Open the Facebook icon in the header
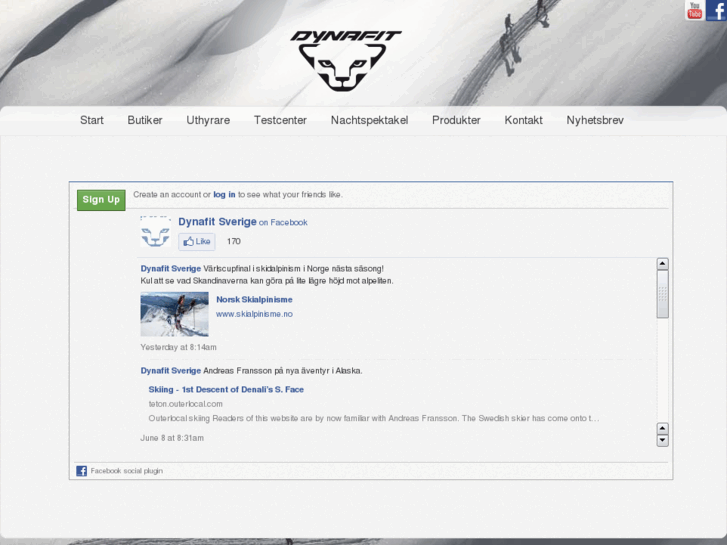The height and width of the screenshot is (545, 727). 716,10
